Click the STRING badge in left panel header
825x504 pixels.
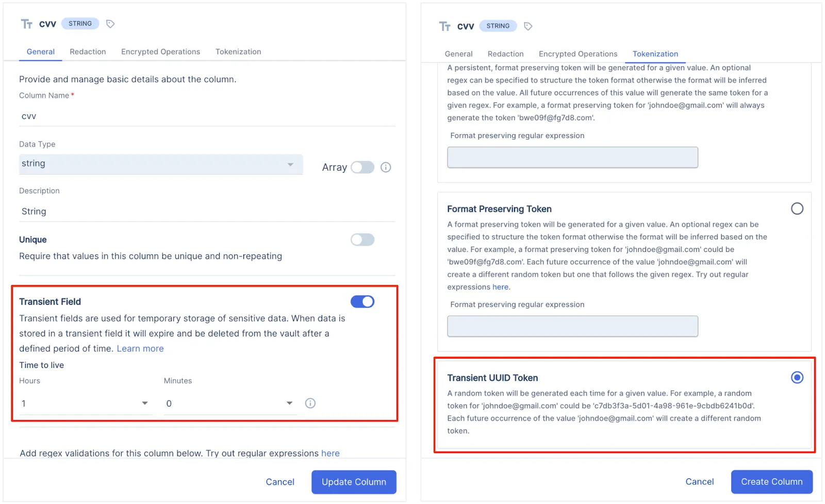80,24
